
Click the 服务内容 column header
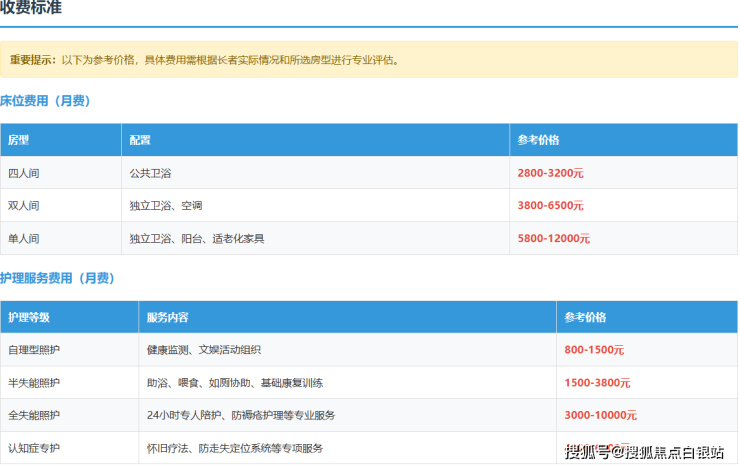[x=167, y=317]
